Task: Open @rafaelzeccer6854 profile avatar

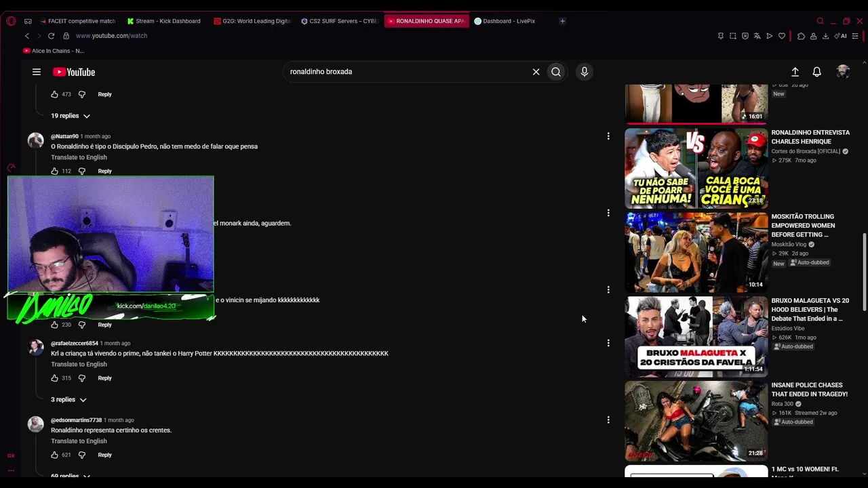Action: 35,347
